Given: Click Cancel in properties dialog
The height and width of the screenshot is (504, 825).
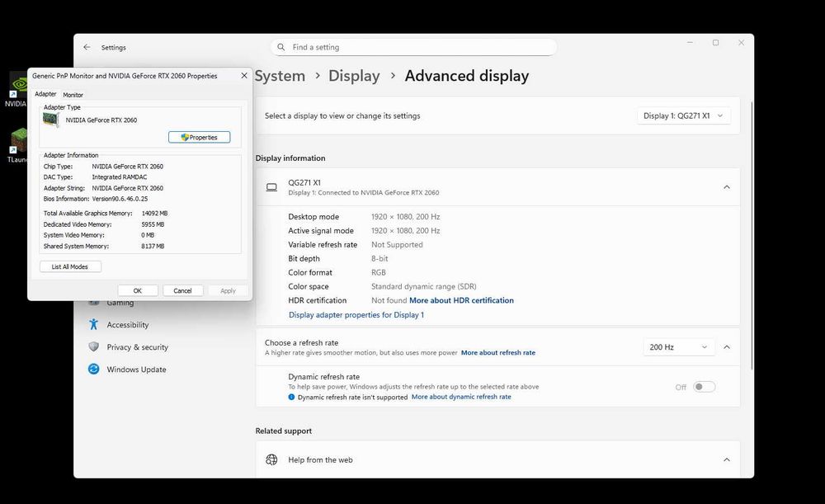Looking at the screenshot, I should [182, 290].
